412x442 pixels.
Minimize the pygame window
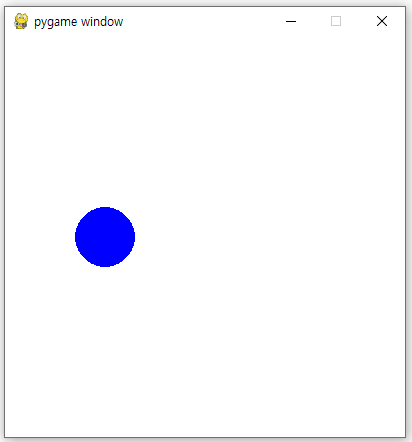[291, 21]
